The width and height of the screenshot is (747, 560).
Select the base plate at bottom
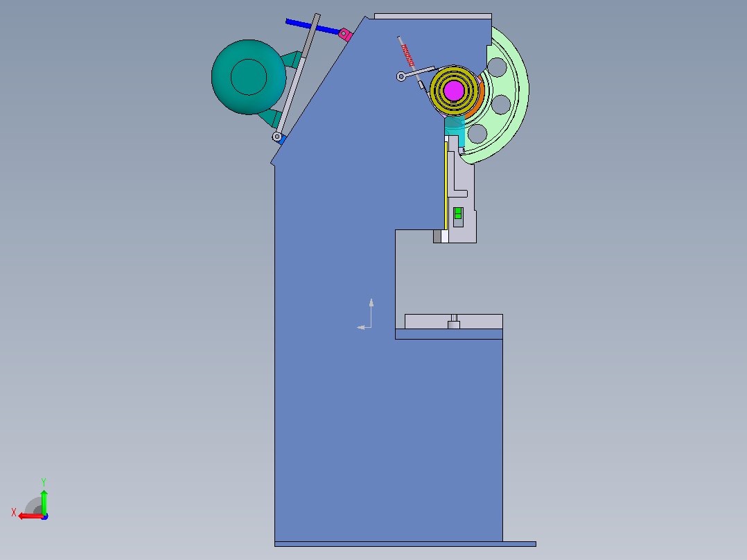click(405, 544)
